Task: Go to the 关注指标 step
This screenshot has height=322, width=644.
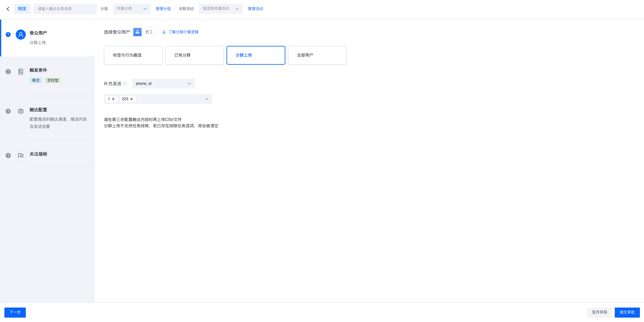Action: (38, 154)
